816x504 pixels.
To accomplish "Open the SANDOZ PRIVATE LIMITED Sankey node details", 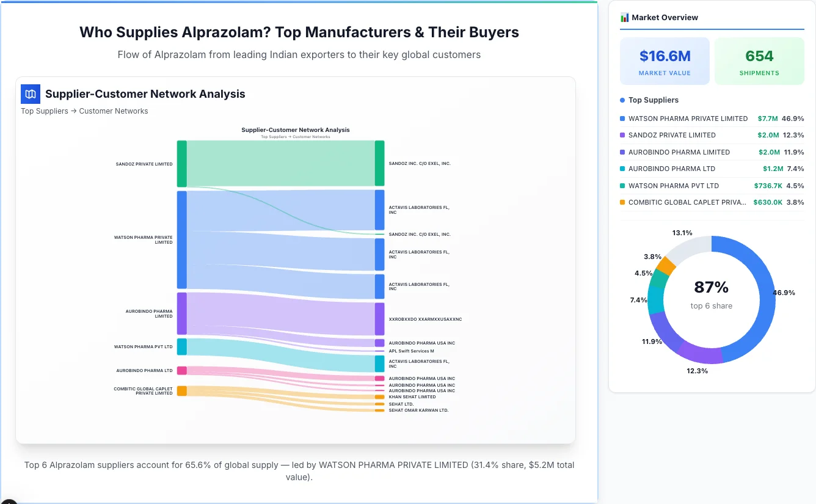I will pos(181,164).
